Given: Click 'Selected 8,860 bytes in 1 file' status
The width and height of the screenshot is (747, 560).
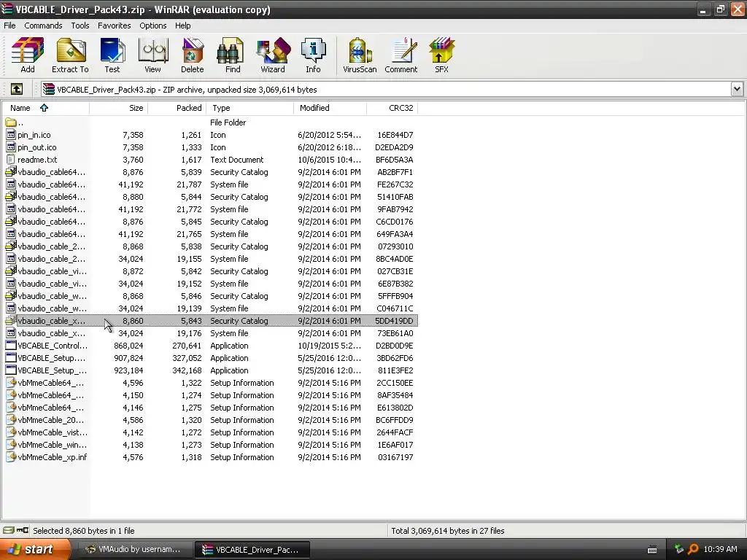Looking at the screenshot, I should click(x=84, y=531).
